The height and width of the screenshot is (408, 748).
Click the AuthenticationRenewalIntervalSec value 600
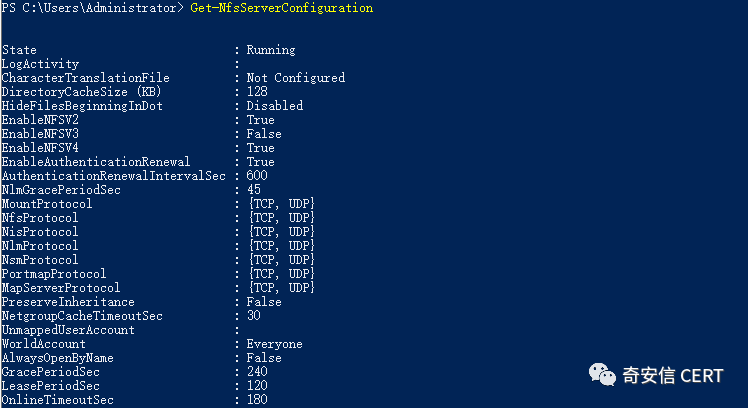coord(257,176)
